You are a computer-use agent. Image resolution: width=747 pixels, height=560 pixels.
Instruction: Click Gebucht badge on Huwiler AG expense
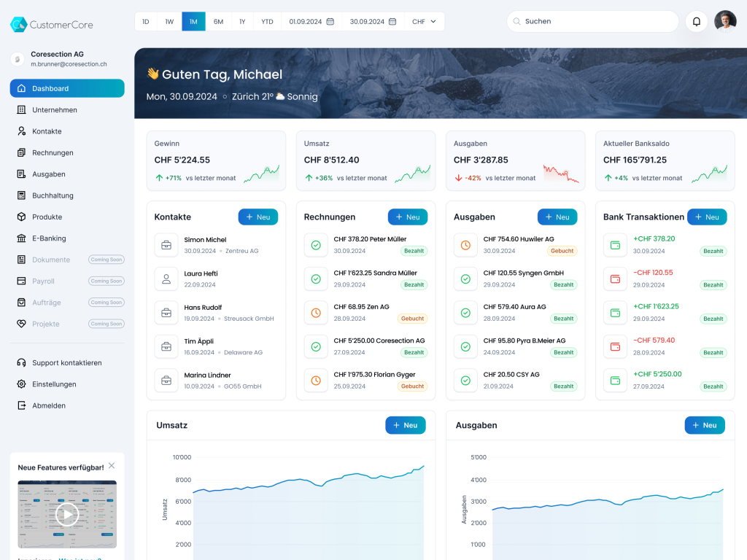point(562,251)
